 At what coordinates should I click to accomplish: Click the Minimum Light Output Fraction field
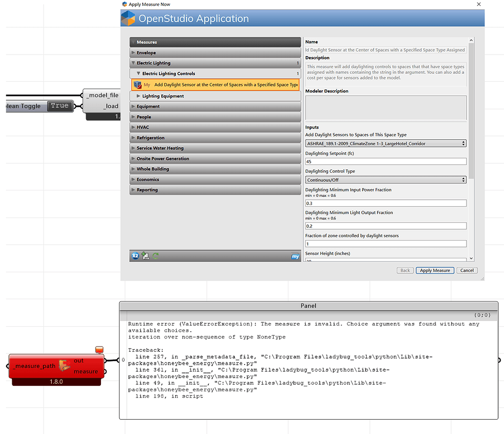[x=386, y=226]
